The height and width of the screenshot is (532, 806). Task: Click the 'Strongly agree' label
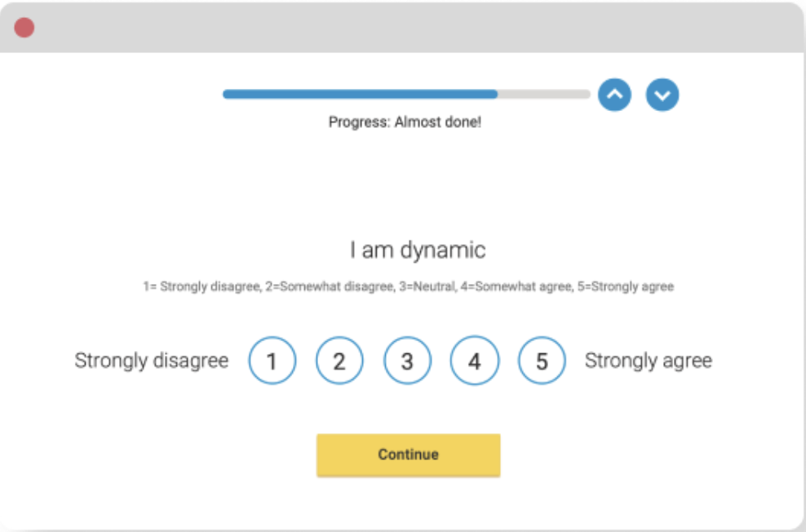click(648, 360)
